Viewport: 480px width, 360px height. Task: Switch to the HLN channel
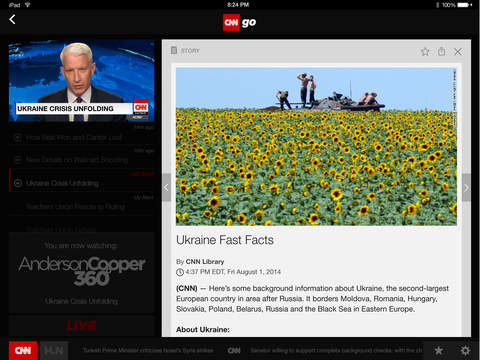[54, 350]
